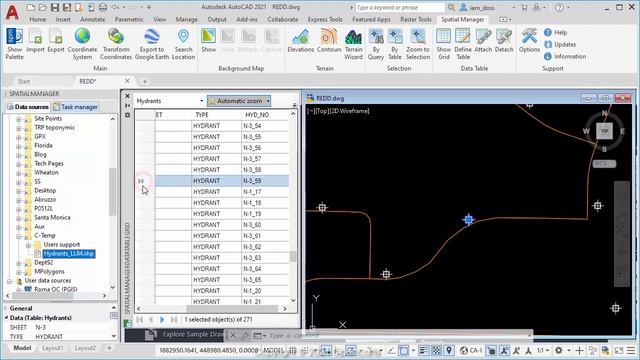Go to the first record in data grid
The width and height of the screenshot is (640, 360).
(139, 320)
